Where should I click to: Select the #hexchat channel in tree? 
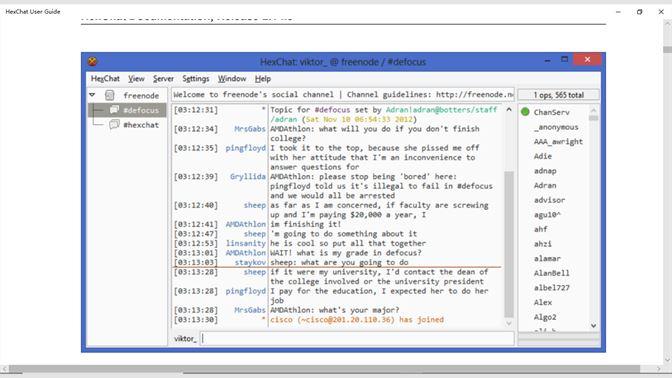(141, 125)
